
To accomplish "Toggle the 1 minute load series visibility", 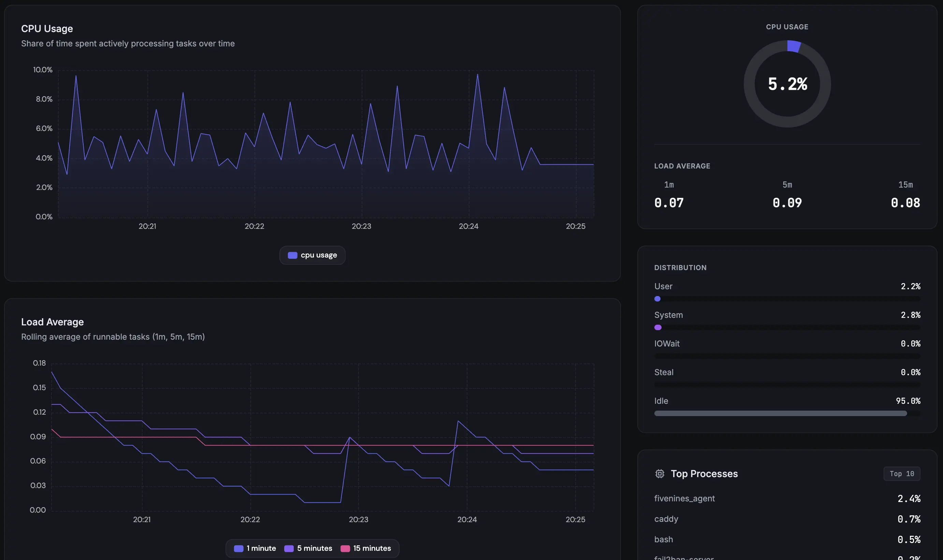I will click(255, 548).
